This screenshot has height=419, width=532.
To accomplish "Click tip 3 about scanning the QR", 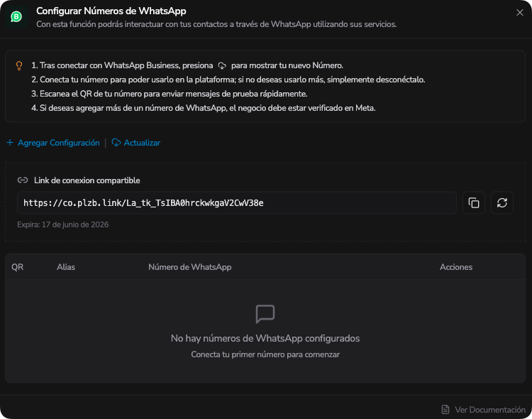I will click(x=170, y=94).
